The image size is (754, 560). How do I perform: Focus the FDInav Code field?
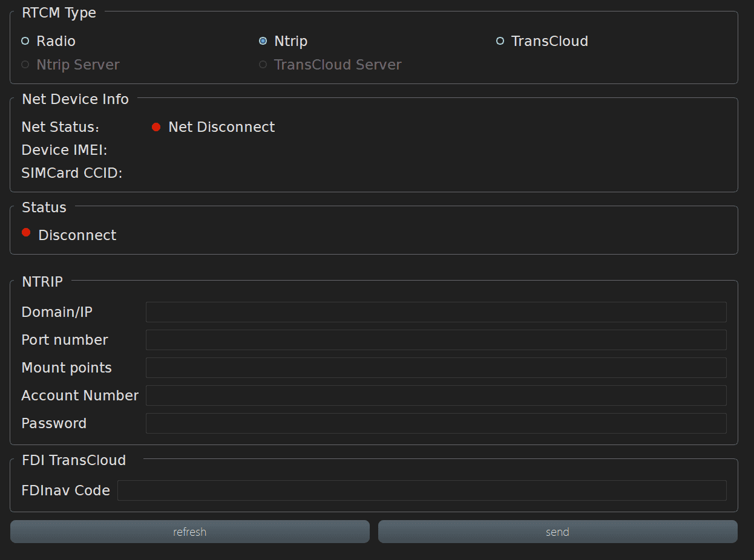click(421, 490)
